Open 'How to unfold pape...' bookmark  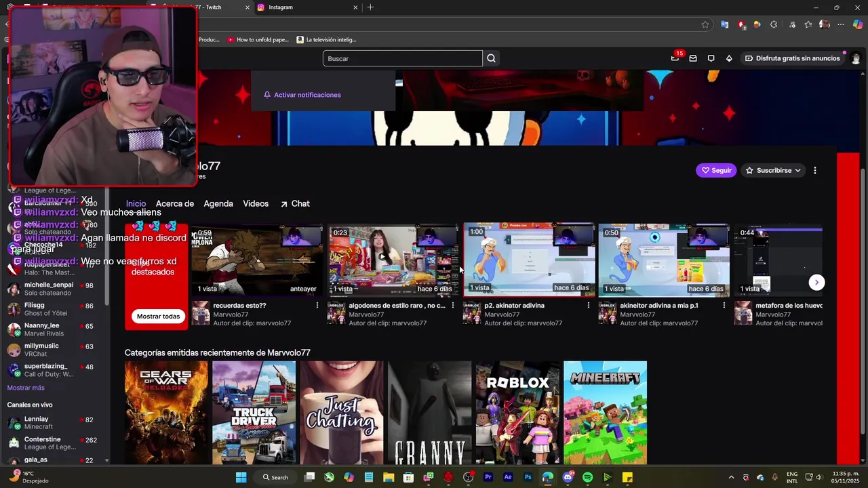tap(258, 39)
